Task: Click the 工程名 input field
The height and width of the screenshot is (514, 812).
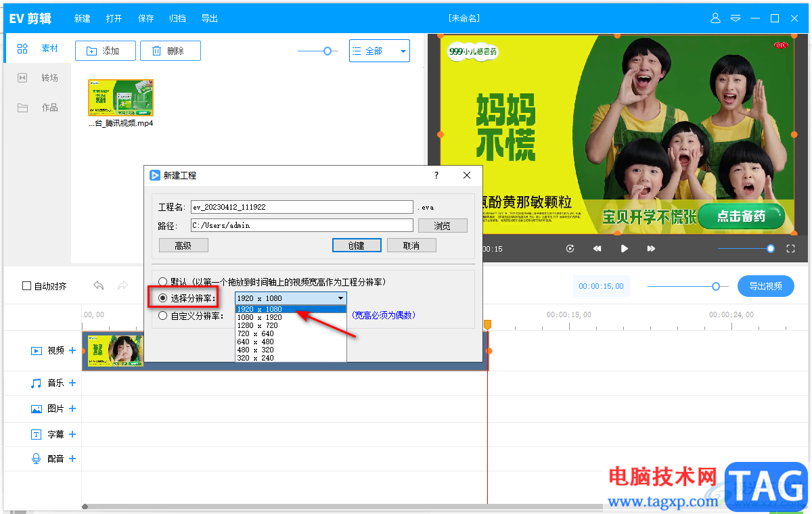Action: pos(302,207)
